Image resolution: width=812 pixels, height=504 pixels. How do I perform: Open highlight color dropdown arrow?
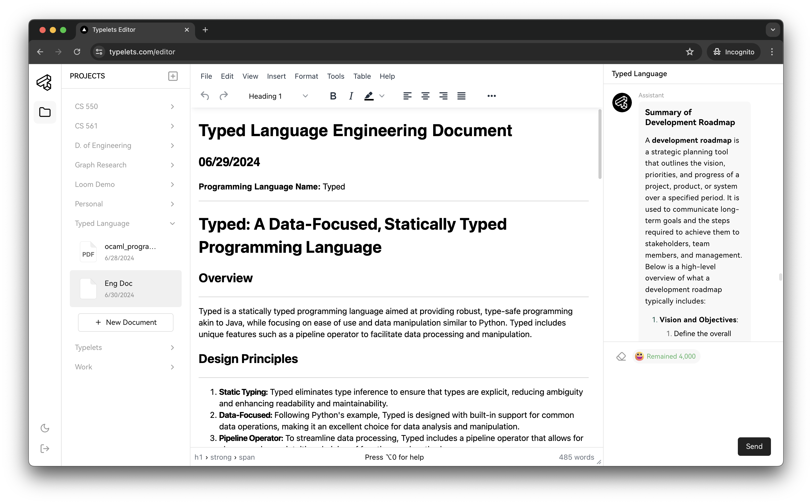point(382,96)
